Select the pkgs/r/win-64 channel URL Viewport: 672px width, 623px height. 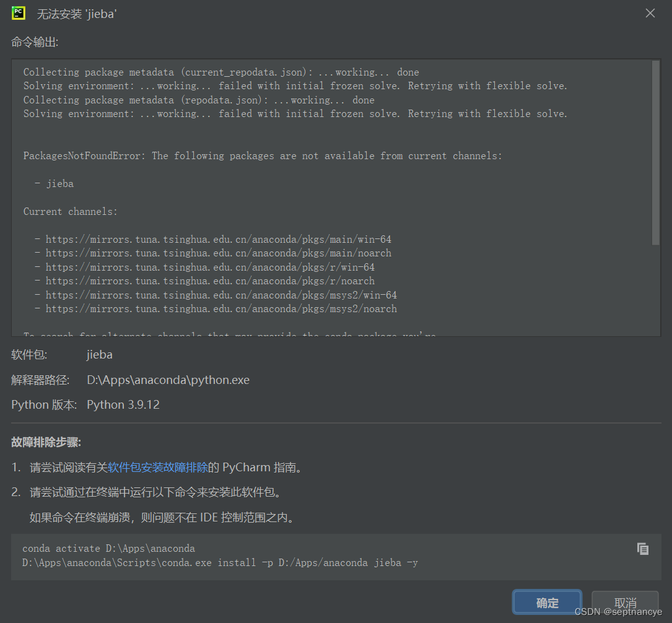210,267
